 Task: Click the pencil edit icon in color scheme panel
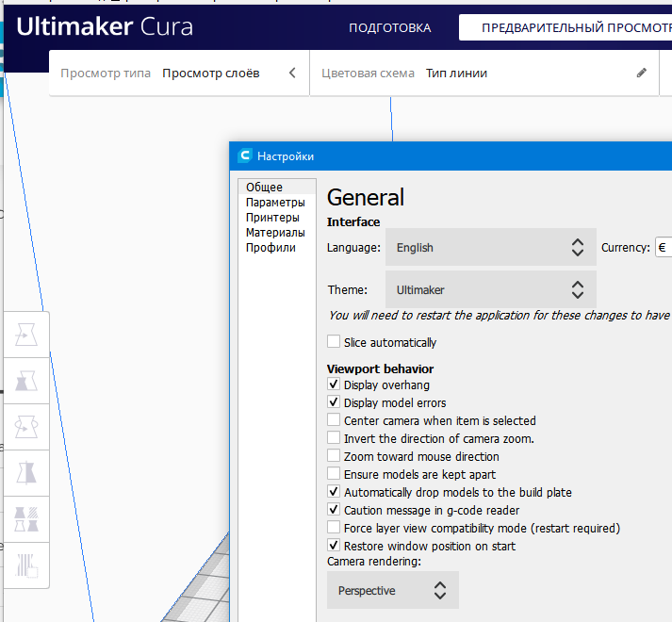[x=642, y=73]
